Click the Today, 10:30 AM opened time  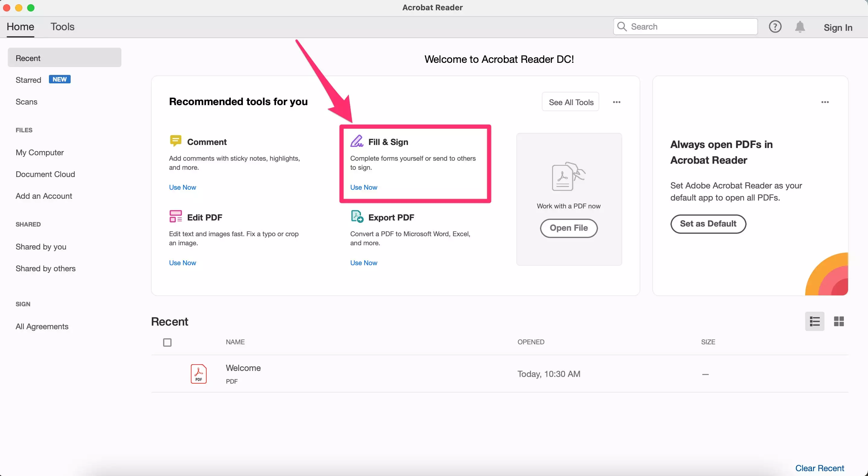coord(549,374)
